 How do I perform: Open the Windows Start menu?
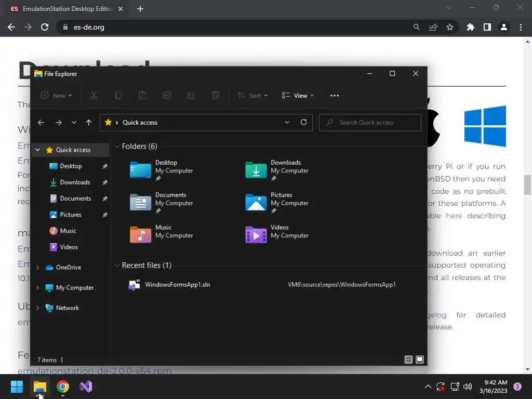17,387
